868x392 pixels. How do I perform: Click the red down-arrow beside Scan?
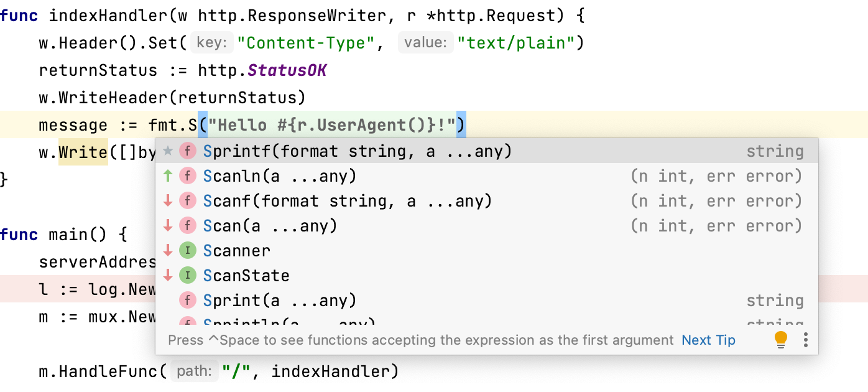tap(167, 226)
